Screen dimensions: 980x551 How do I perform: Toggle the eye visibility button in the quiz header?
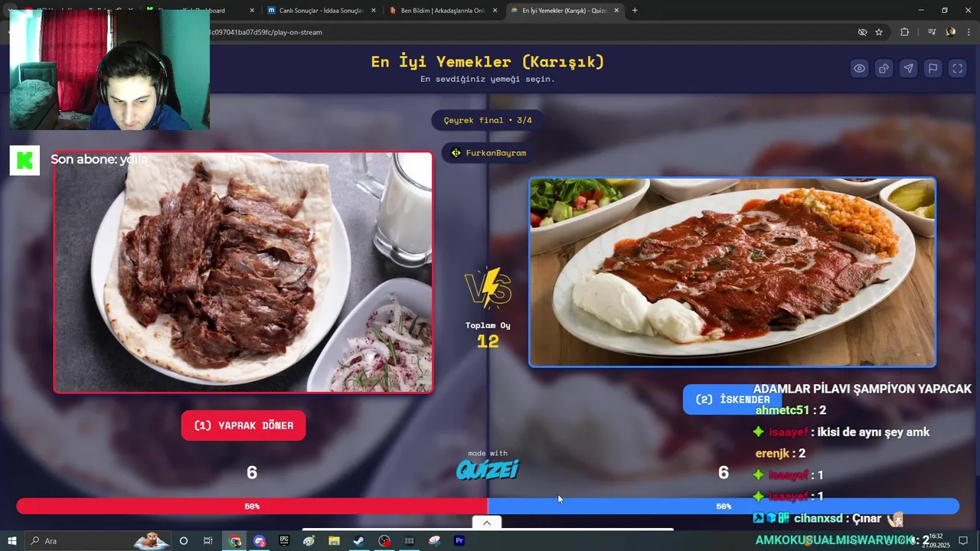pos(860,68)
